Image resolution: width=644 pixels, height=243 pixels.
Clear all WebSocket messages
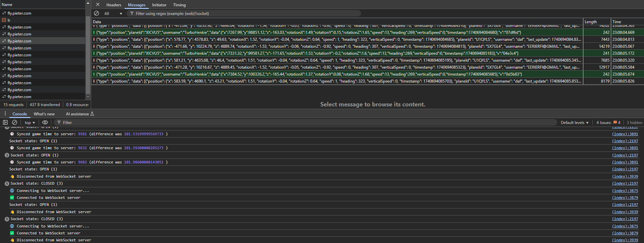coord(96,14)
